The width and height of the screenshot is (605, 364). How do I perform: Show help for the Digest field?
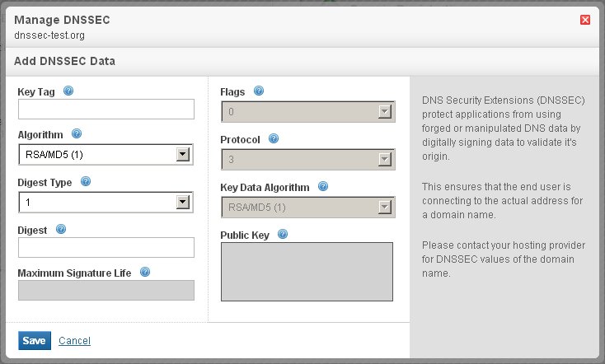coord(61,230)
